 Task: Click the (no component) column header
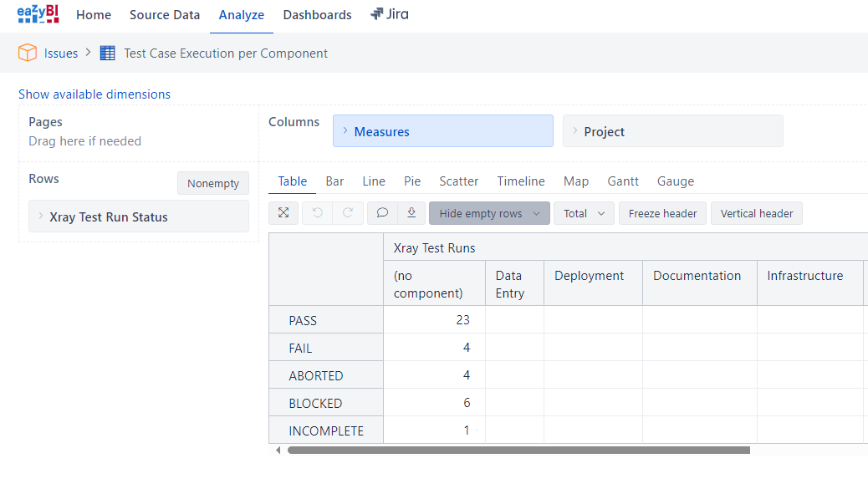(x=434, y=284)
